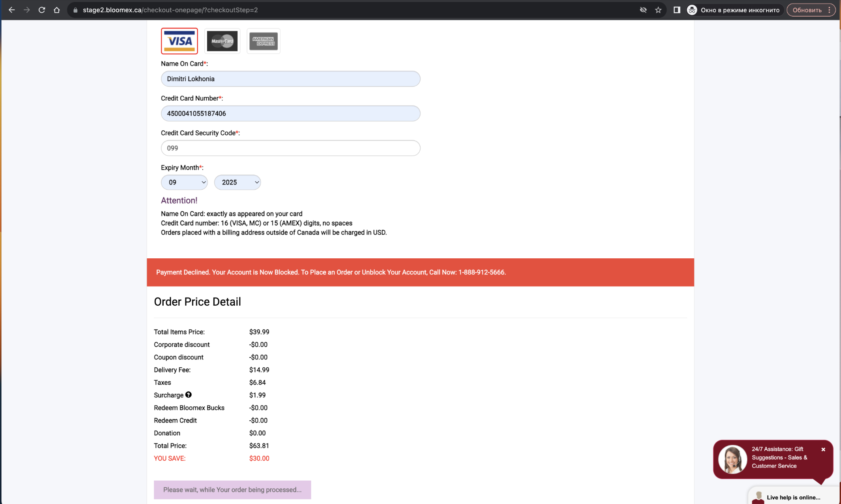841x504 pixels.
Task: Choose MasterCard as payment type
Action: click(x=222, y=41)
